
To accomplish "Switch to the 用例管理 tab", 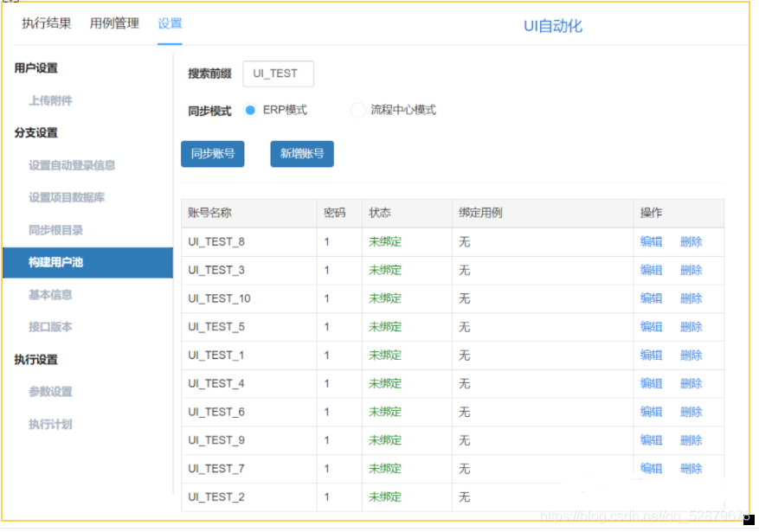I will (x=114, y=23).
